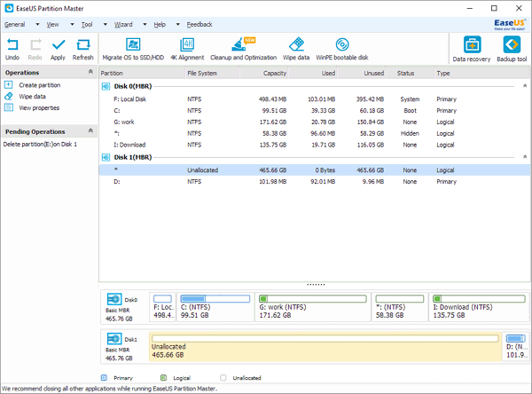Image resolution: width=532 pixels, height=394 pixels.
Task: Click the Create partition icon in Operations
Action: point(9,85)
